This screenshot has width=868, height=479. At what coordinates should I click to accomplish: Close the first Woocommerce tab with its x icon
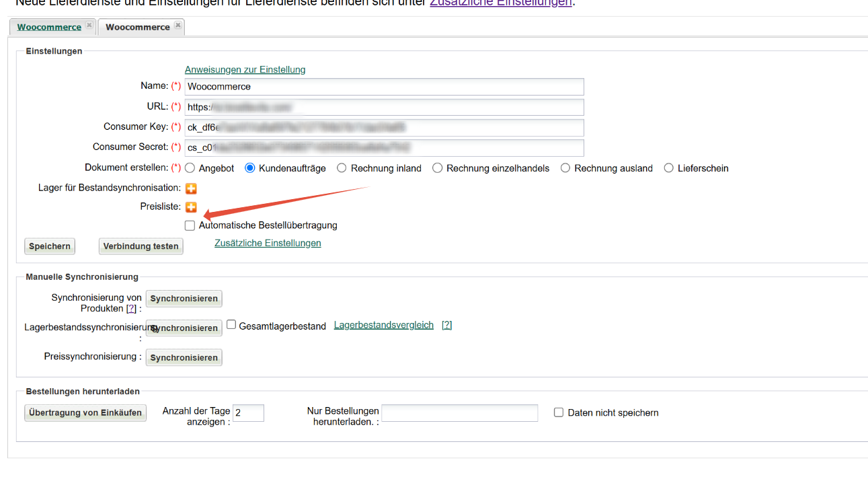point(89,26)
